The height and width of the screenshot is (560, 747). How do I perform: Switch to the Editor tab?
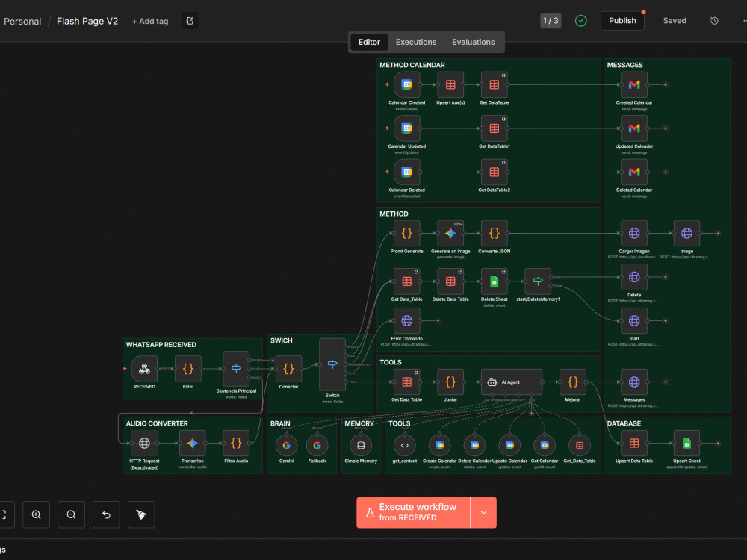point(369,43)
